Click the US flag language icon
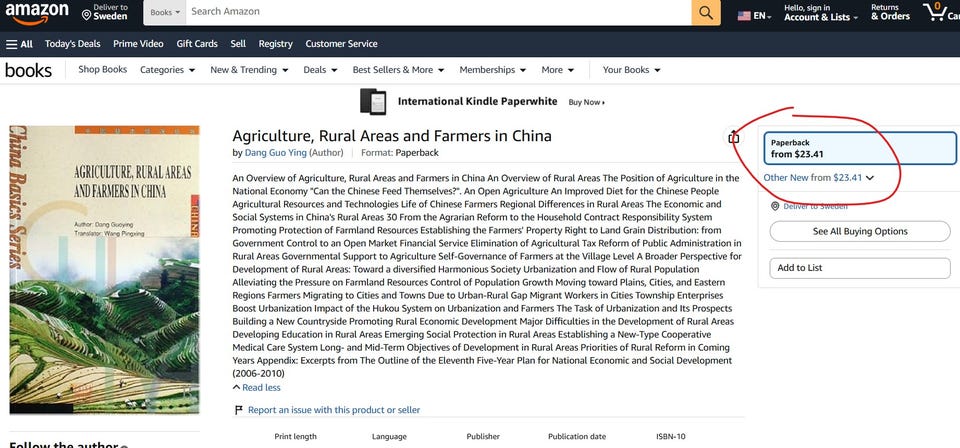 point(744,16)
